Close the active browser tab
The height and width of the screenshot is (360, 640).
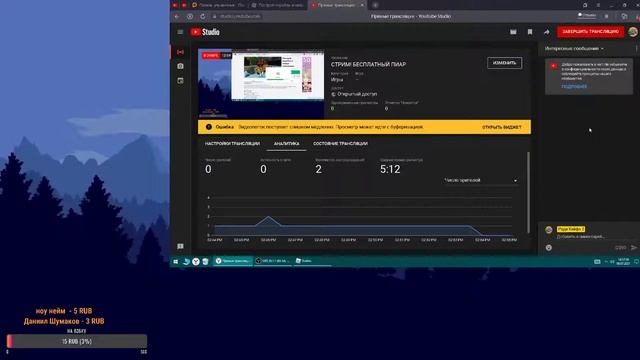pos(362,5)
